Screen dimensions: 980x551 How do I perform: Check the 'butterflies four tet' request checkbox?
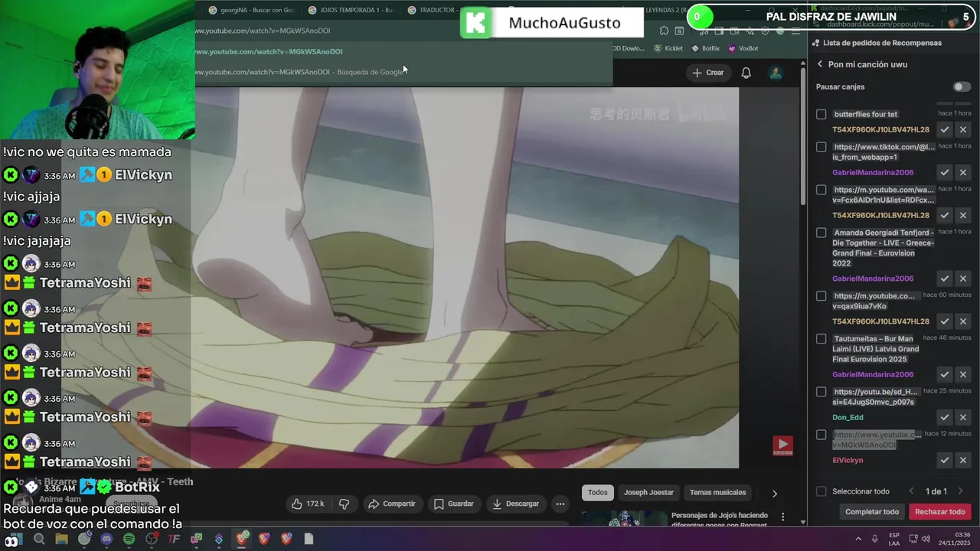(x=822, y=114)
